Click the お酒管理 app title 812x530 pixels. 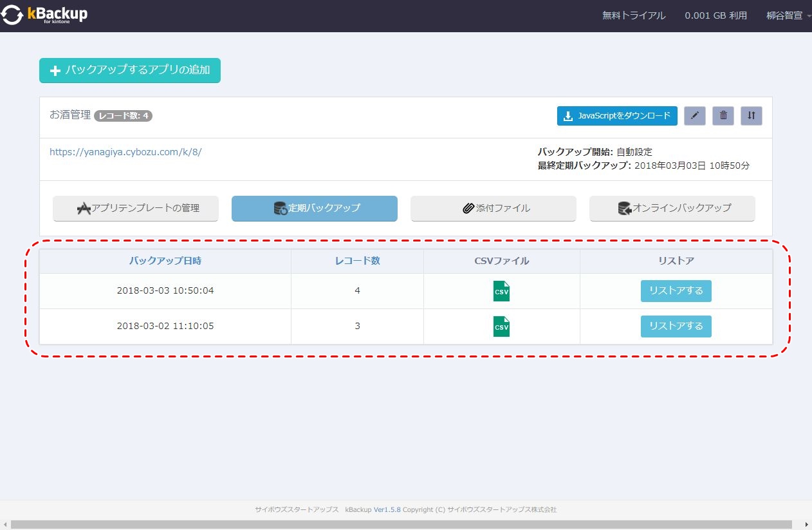tap(70, 115)
